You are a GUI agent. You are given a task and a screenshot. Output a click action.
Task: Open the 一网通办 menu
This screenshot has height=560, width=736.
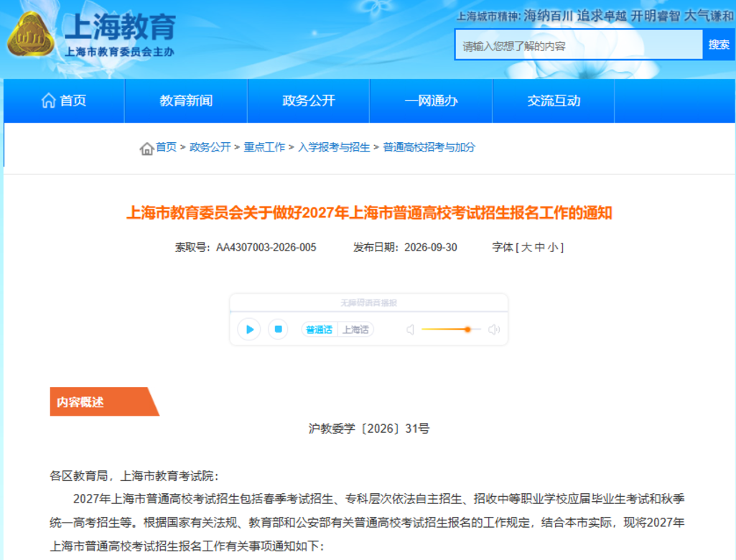coord(431,101)
